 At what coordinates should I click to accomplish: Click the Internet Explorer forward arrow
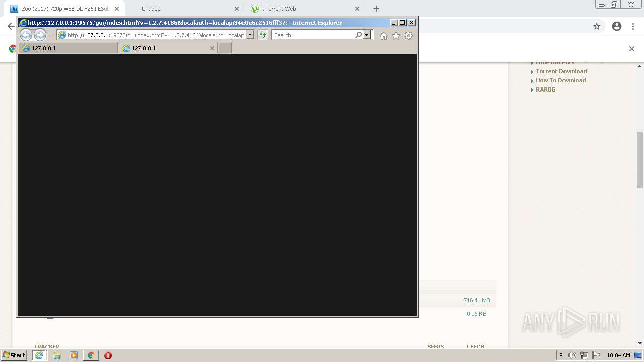click(x=40, y=35)
